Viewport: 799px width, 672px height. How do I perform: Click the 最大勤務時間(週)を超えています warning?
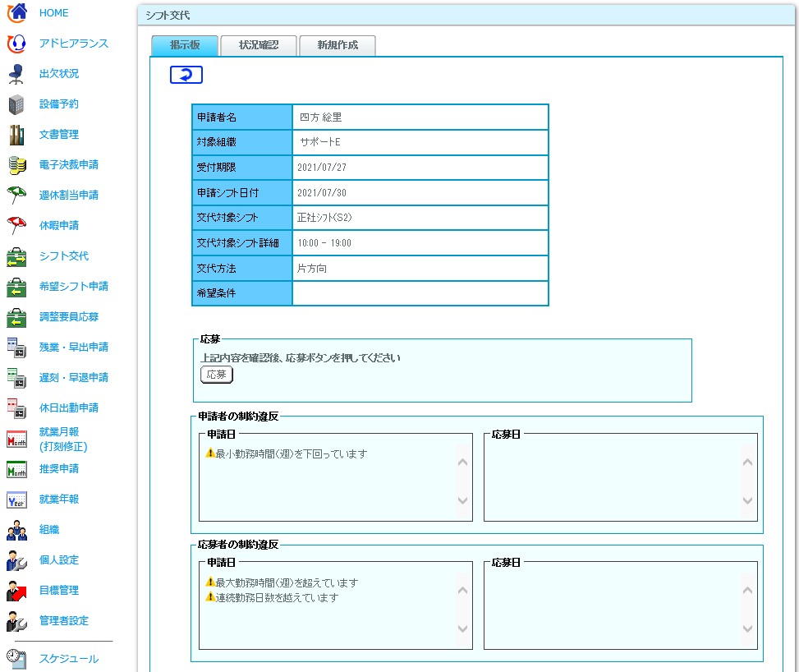282,582
